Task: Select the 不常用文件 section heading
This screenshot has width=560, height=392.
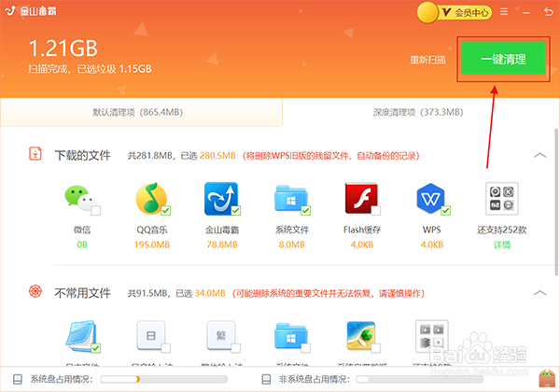Action: pos(82,293)
